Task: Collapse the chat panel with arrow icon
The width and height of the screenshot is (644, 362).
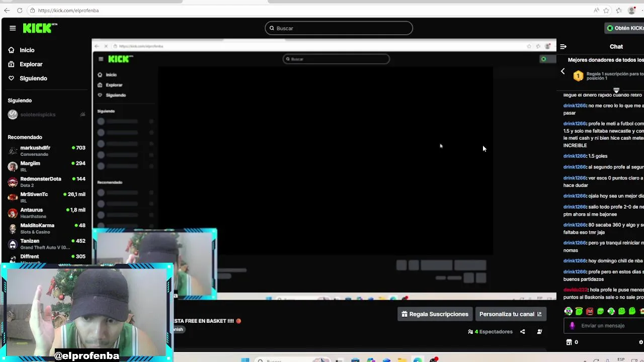Action: pyautogui.click(x=563, y=47)
